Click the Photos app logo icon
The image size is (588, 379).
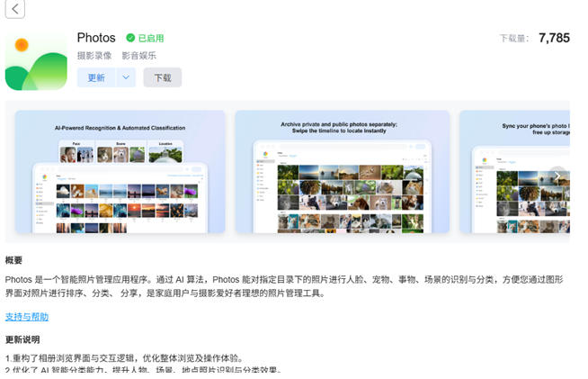coord(36,60)
